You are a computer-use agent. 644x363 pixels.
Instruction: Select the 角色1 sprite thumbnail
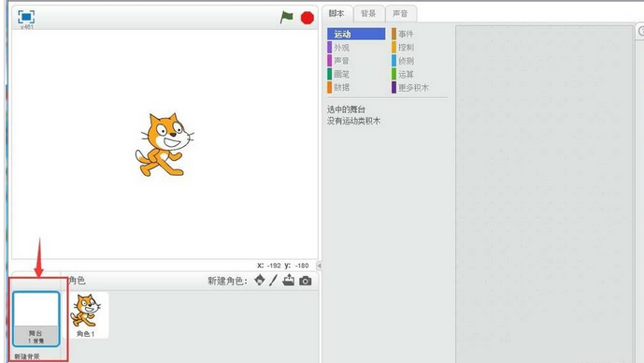[86, 315]
